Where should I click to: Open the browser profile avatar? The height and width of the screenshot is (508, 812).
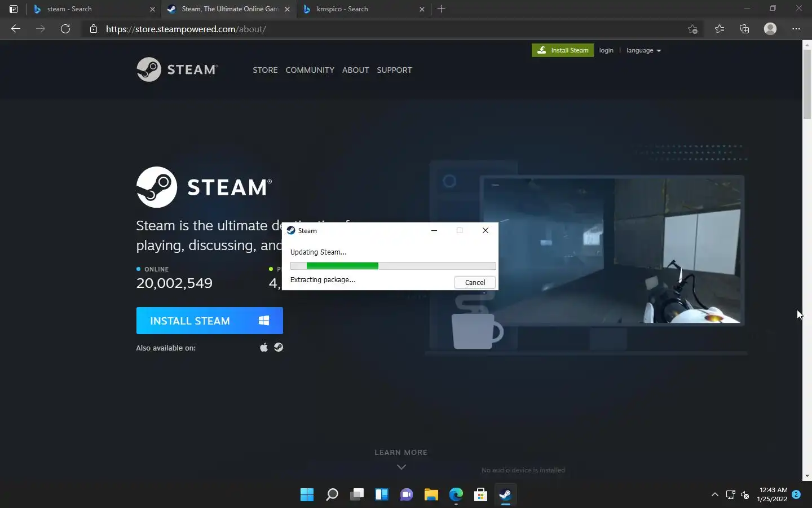point(770,29)
